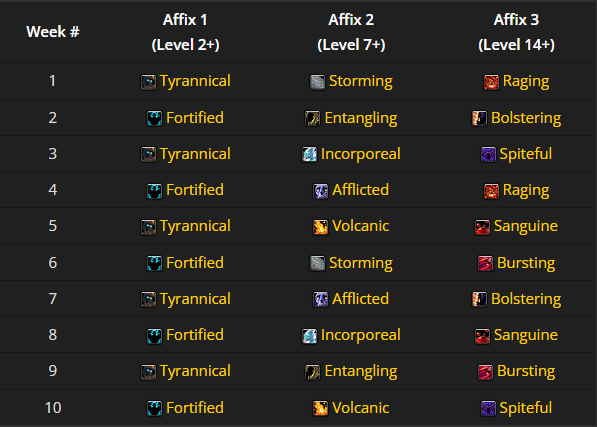597x427 pixels.
Task: Open the Spiteful link in week 10
Action: pyautogui.click(x=525, y=408)
